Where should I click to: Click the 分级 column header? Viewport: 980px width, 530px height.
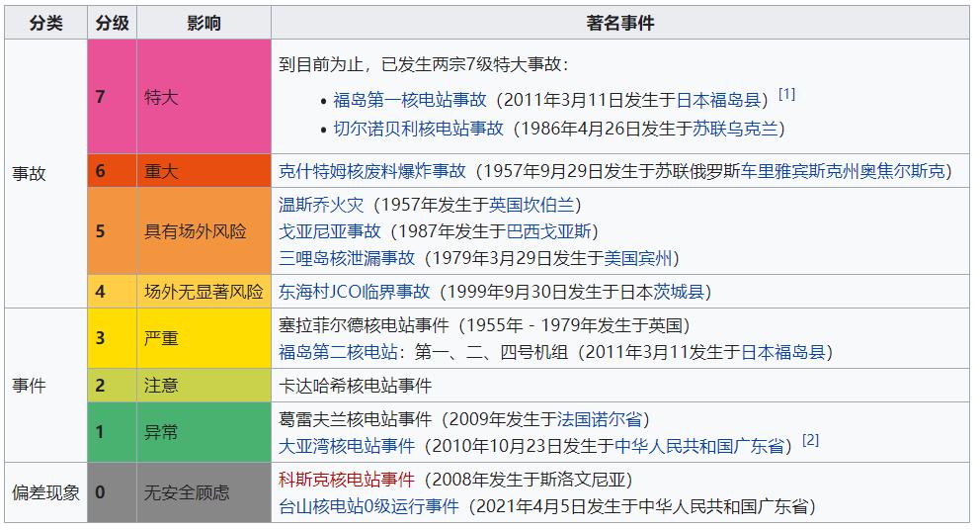coord(113,23)
